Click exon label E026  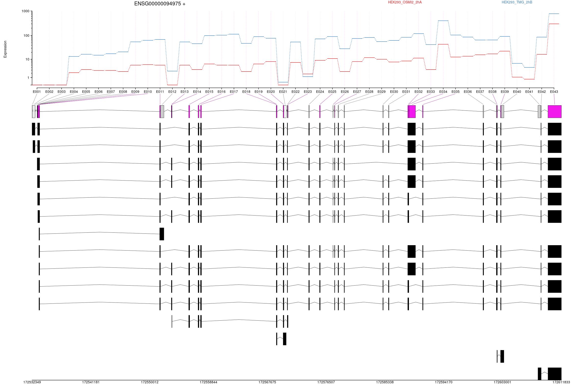[x=345, y=92]
